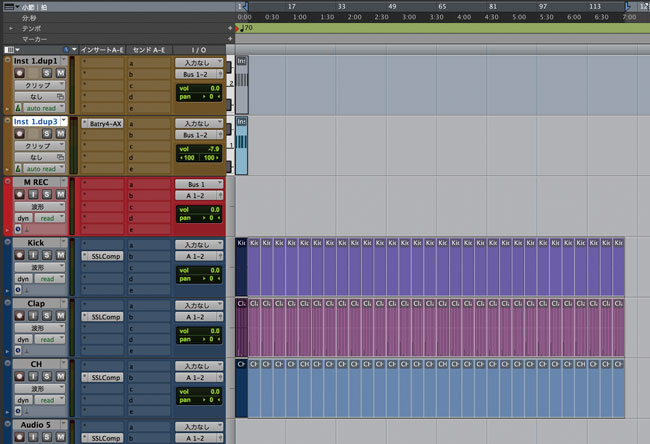The image size is (650, 444).
Task: Add a tempo change with plus icon
Action: pyautogui.click(x=230, y=28)
